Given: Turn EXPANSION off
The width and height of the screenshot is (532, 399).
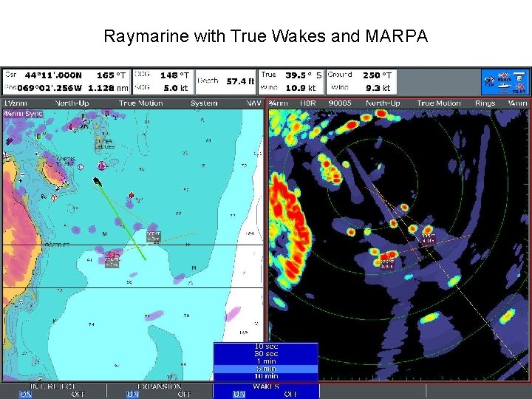Looking at the screenshot, I should pos(184,395).
